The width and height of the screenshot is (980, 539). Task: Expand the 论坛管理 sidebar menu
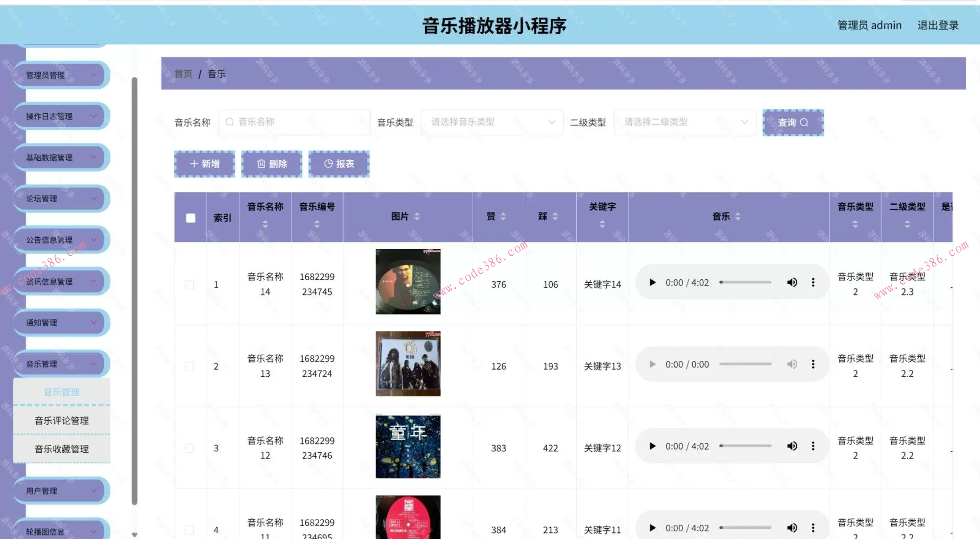[x=61, y=199]
